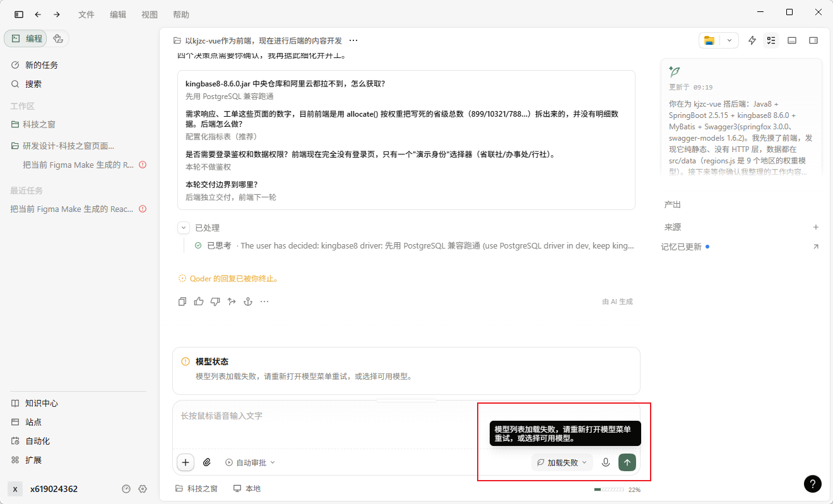
Task: Open the 自动化 page
Action: tap(37, 441)
